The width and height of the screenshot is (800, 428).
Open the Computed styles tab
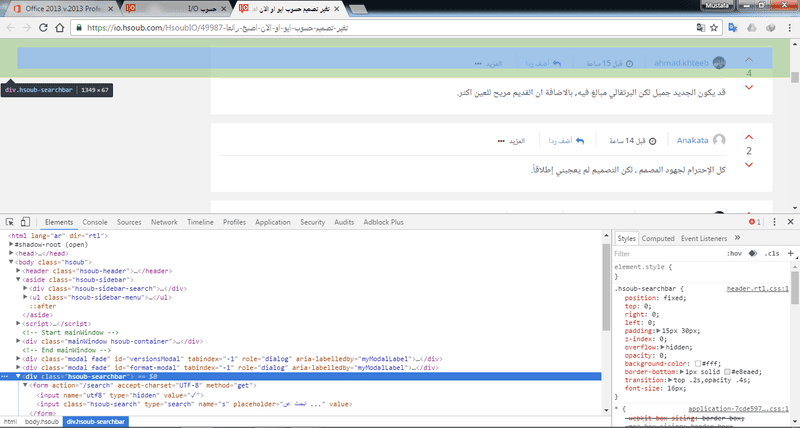pos(658,239)
